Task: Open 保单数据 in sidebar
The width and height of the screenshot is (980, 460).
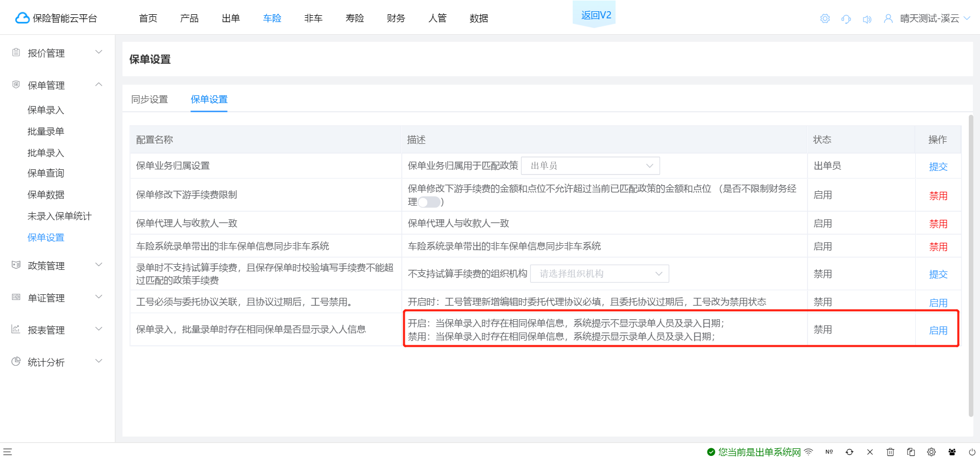Action: 46,195
